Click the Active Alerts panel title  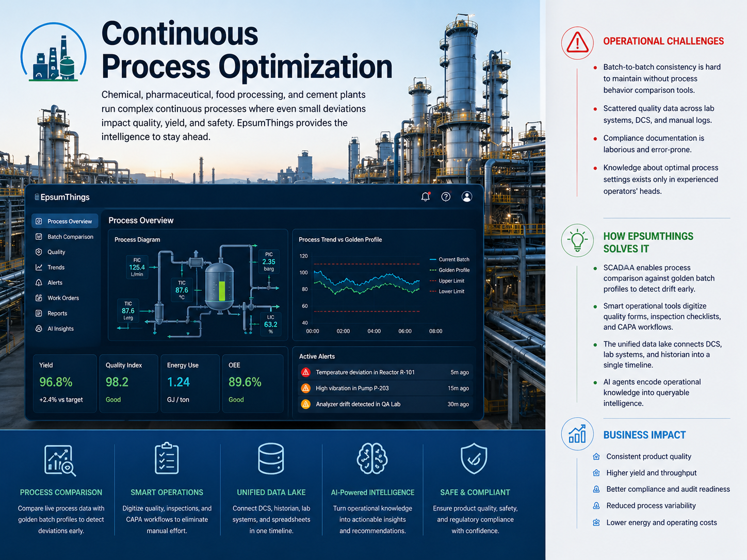pyautogui.click(x=317, y=357)
